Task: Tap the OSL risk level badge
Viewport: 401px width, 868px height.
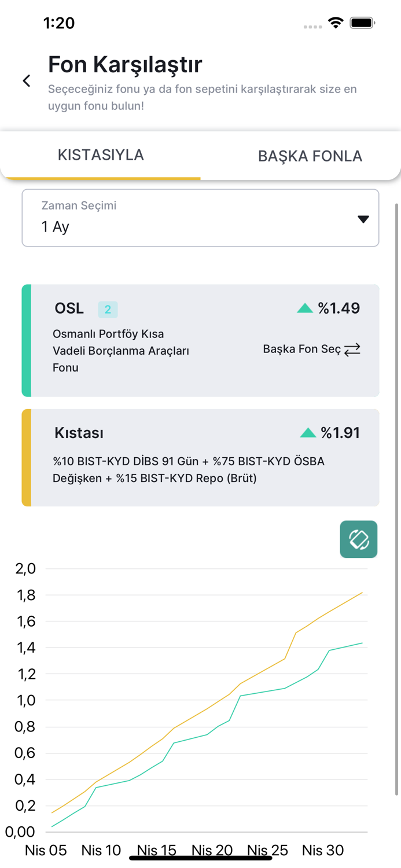Action: pos(108,310)
